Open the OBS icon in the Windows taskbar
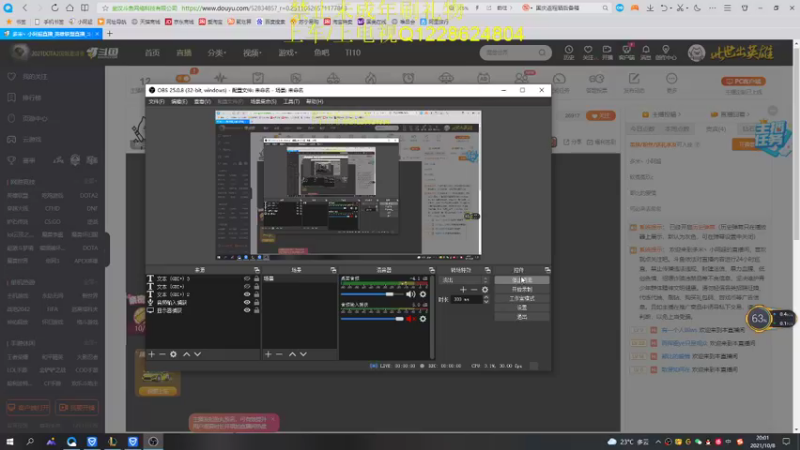The height and width of the screenshot is (450, 800). (x=153, y=441)
